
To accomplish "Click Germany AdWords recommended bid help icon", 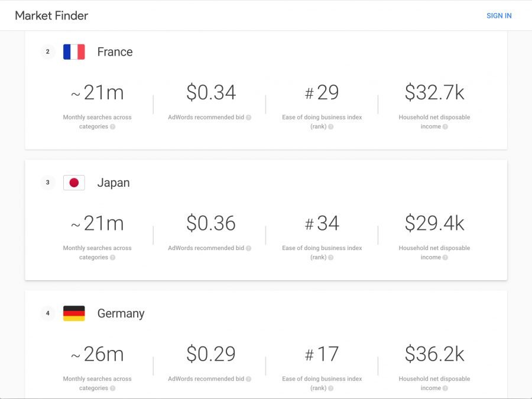I will pos(248,379).
